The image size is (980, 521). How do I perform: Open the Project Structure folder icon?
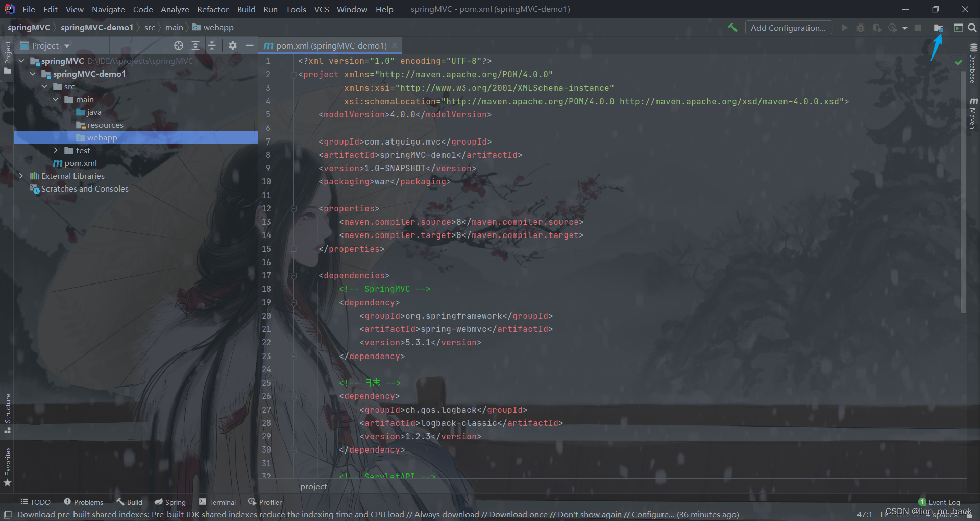tap(939, 28)
